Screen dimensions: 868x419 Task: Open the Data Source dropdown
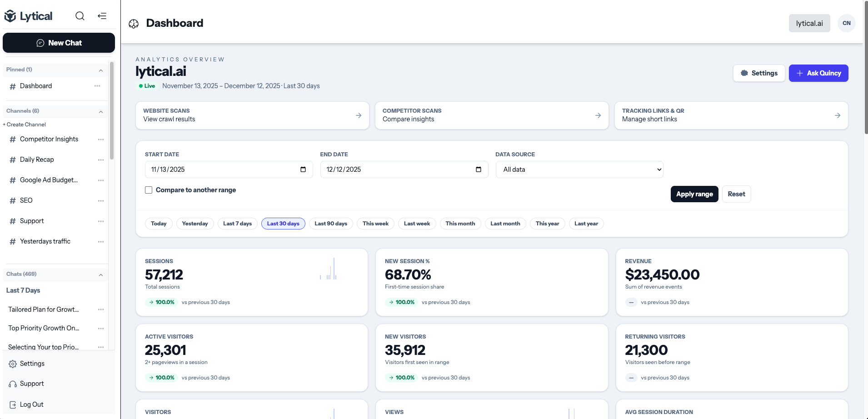(579, 170)
